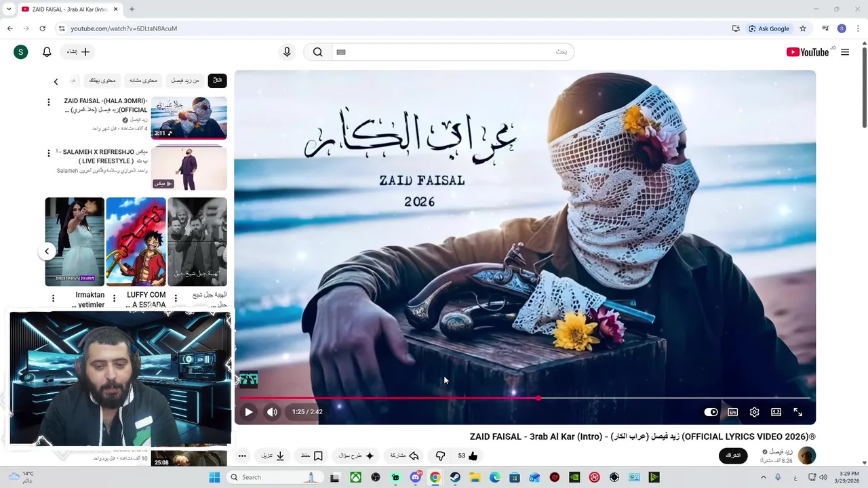This screenshot has width=868, height=488.
Task: Select the محتوى مشابه chip
Action: coord(143,81)
